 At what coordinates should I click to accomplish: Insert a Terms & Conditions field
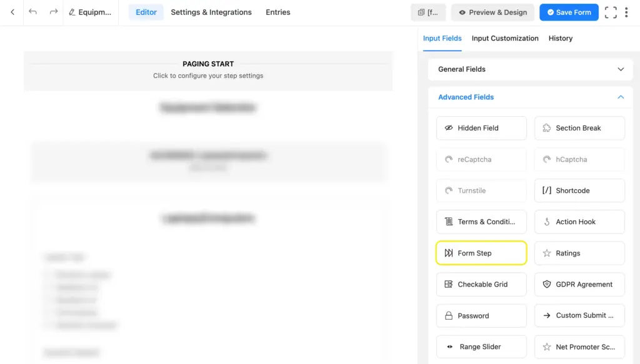coord(481,222)
